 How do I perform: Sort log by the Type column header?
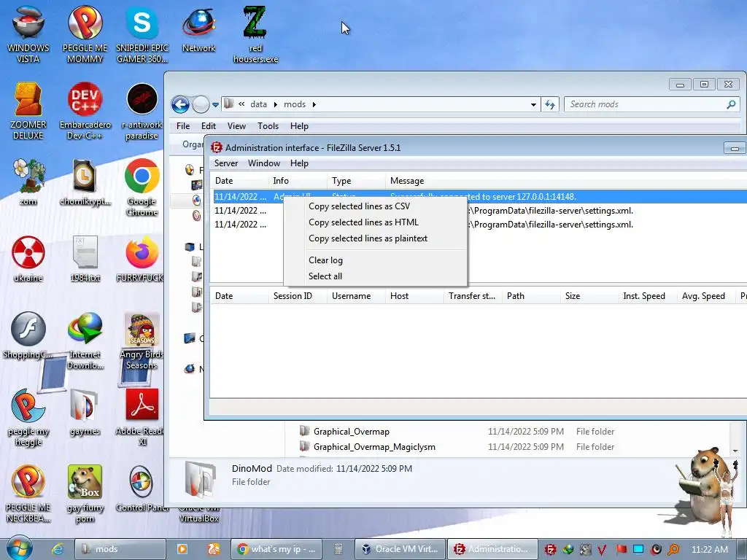click(x=356, y=181)
